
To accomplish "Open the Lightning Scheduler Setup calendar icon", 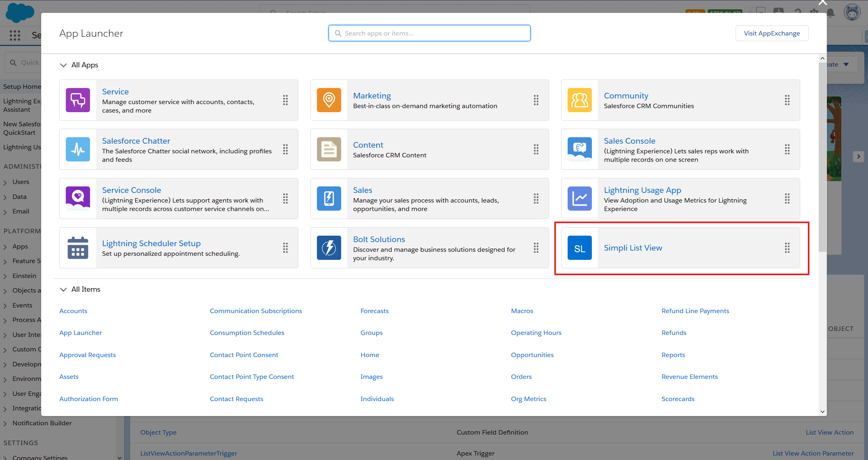I will click(x=78, y=248).
